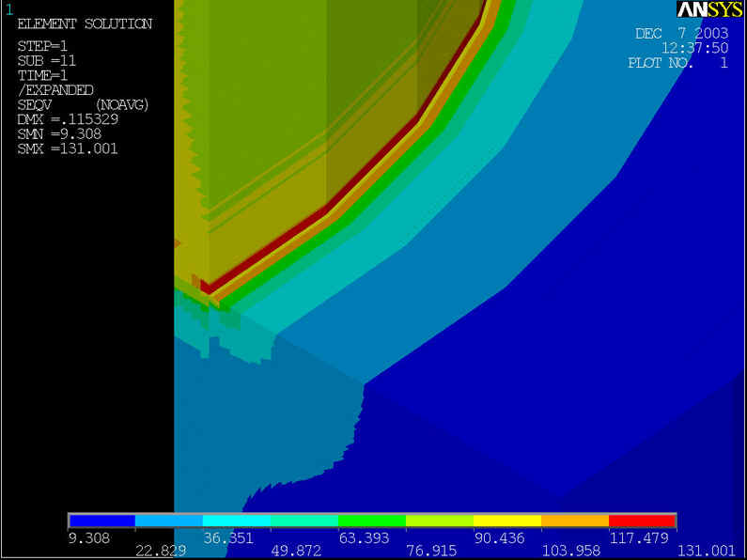Click the time stamp "12:37:50"

coord(694,48)
